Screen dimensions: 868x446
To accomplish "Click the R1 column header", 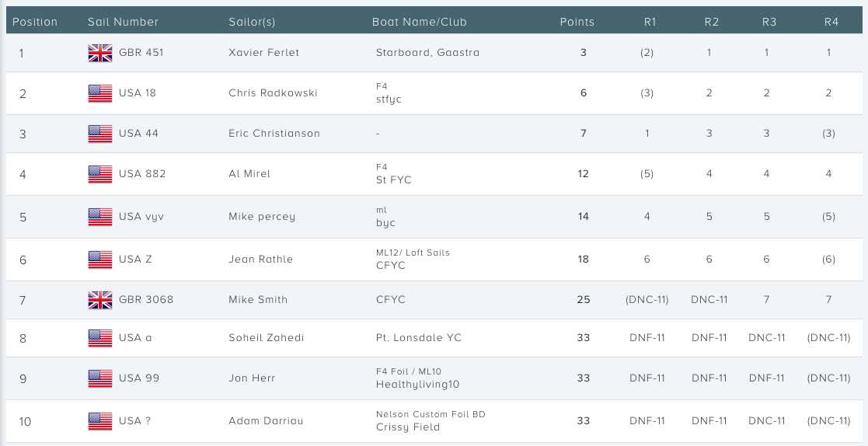I will coord(650,22).
